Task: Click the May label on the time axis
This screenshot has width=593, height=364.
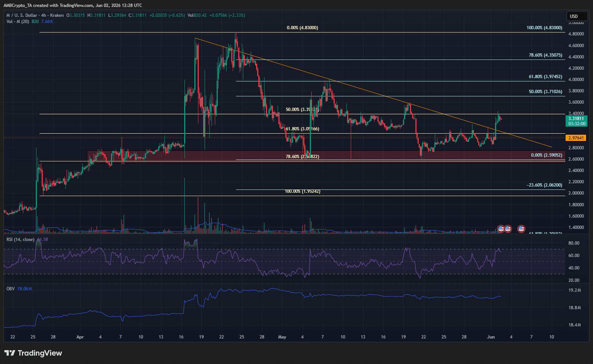Action: tap(282, 337)
